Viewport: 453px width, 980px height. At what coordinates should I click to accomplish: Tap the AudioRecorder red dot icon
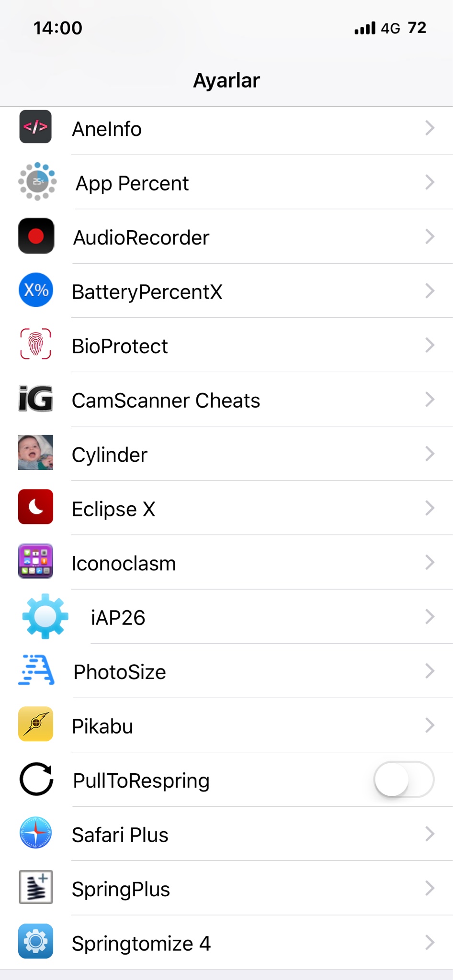click(x=36, y=236)
